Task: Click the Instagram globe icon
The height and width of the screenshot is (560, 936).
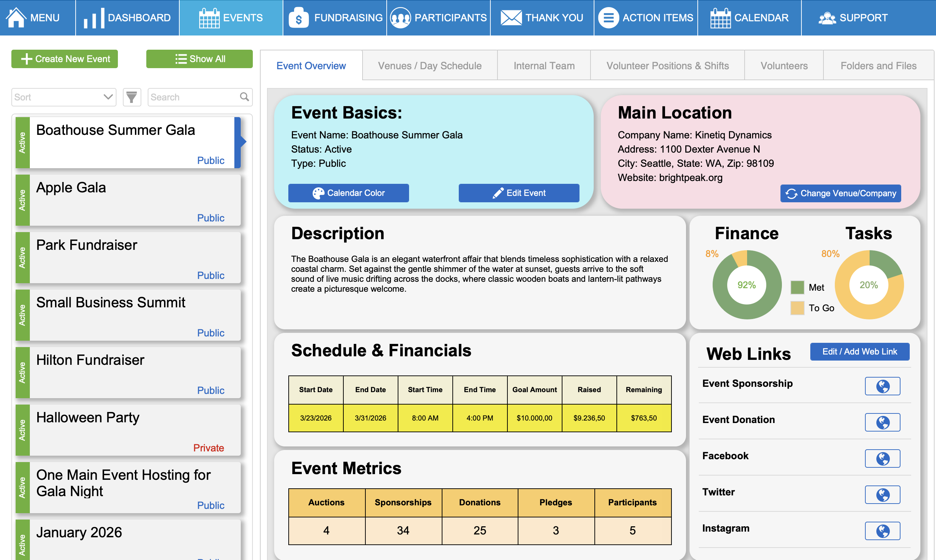Action: 882,531
